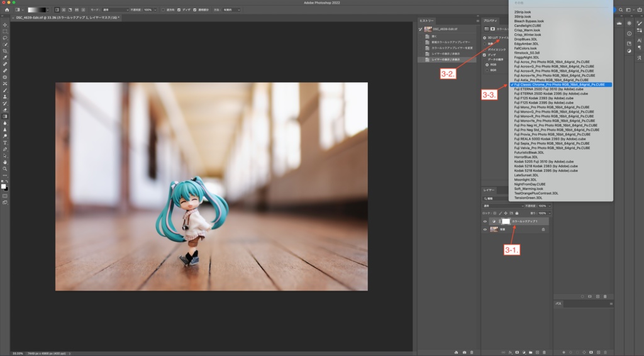The width and height of the screenshot is (644, 356).
Task: Select the デバイスリンク radio button
Action: coord(485,49)
